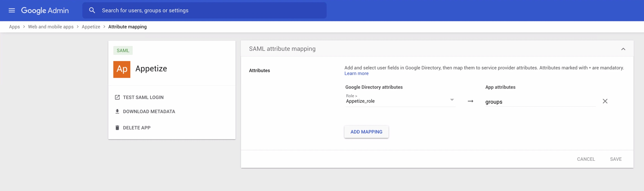Remove the groups mapping with X icon
The height and width of the screenshot is (191, 644).
(x=605, y=101)
